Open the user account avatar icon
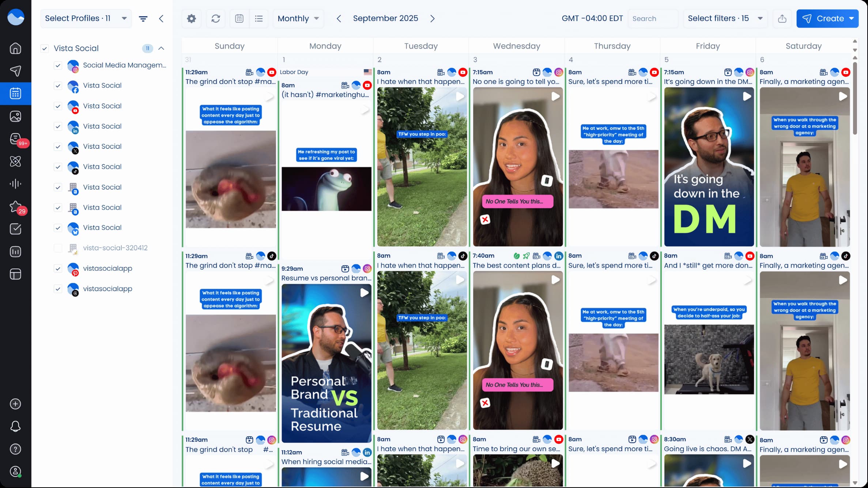868x488 pixels. pyautogui.click(x=15, y=472)
